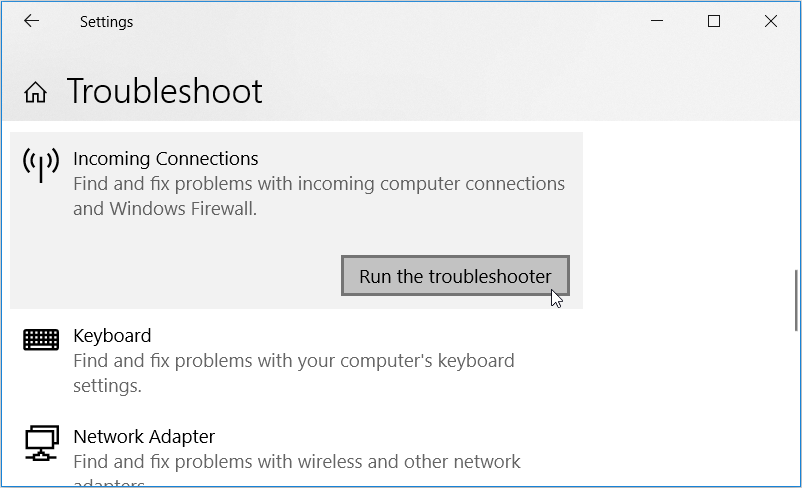Run the troubleshooter for Incoming Connections
This screenshot has width=802, height=488.
click(x=455, y=276)
